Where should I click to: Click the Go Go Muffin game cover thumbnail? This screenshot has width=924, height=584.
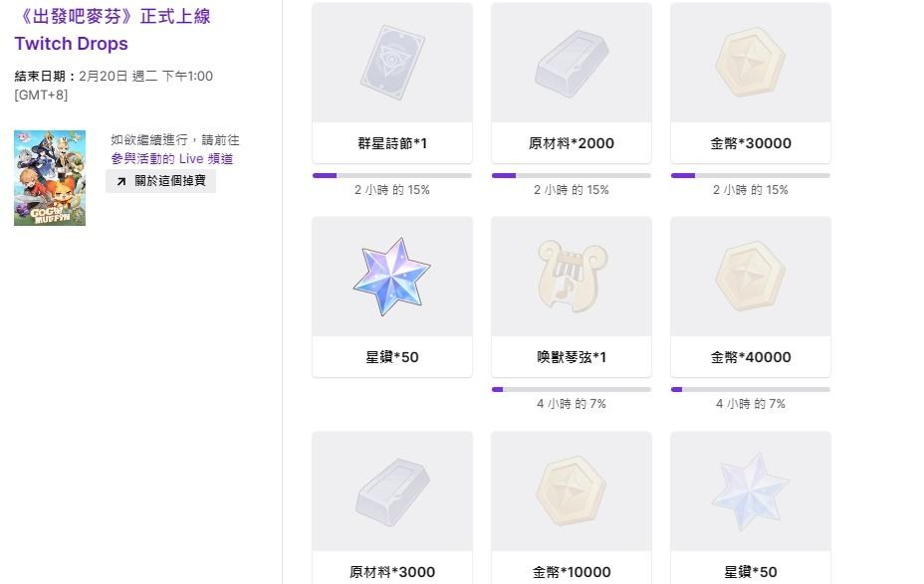pyautogui.click(x=50, y=178)
